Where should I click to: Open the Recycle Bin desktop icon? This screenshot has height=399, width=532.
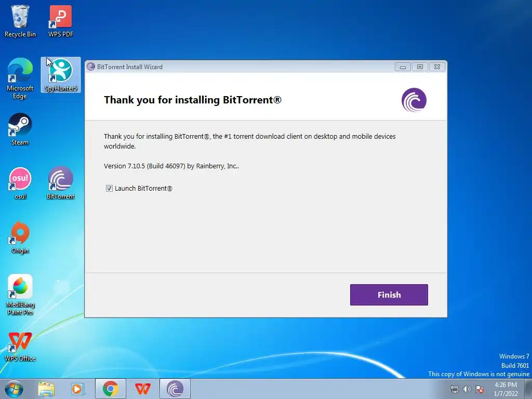(x=20, y=21)
